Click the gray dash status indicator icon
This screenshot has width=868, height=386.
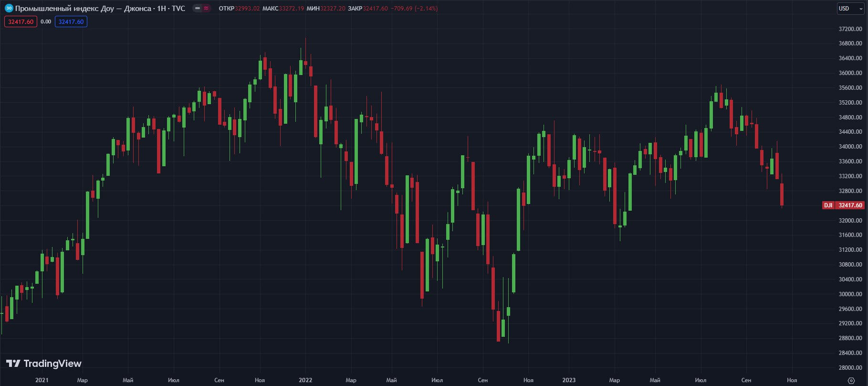(198, 8)
